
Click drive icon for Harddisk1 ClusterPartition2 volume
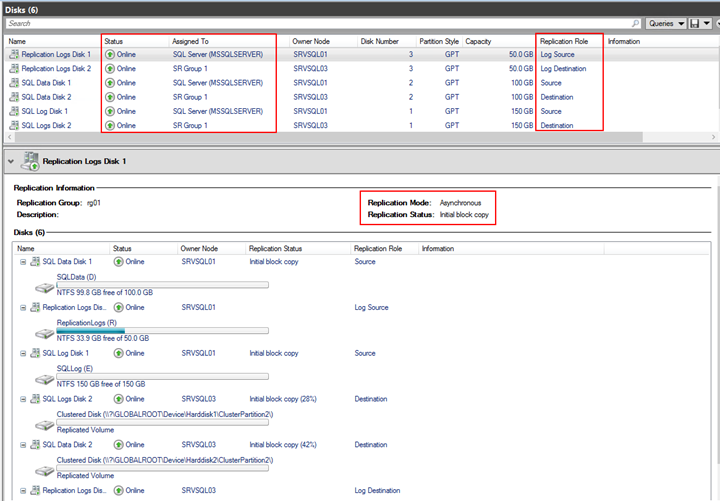[45, 426]
